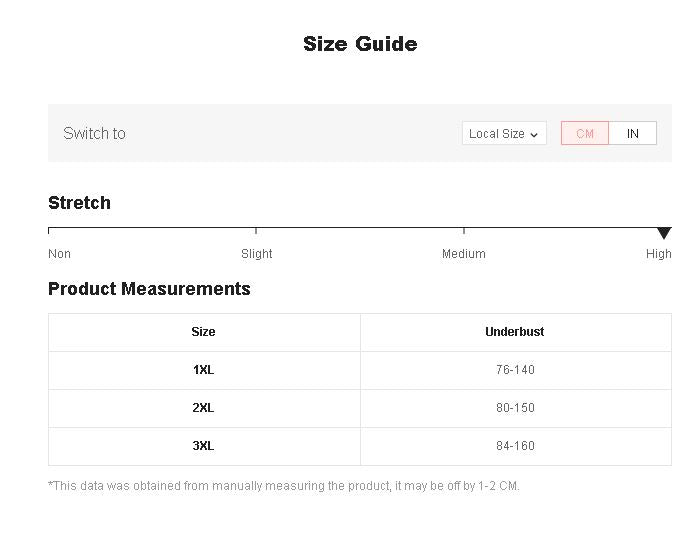This screenshot has height=535, width=698.
Task: Click the High stretch triangle marker
Action: pyautogui.click(x=664, y=233)
